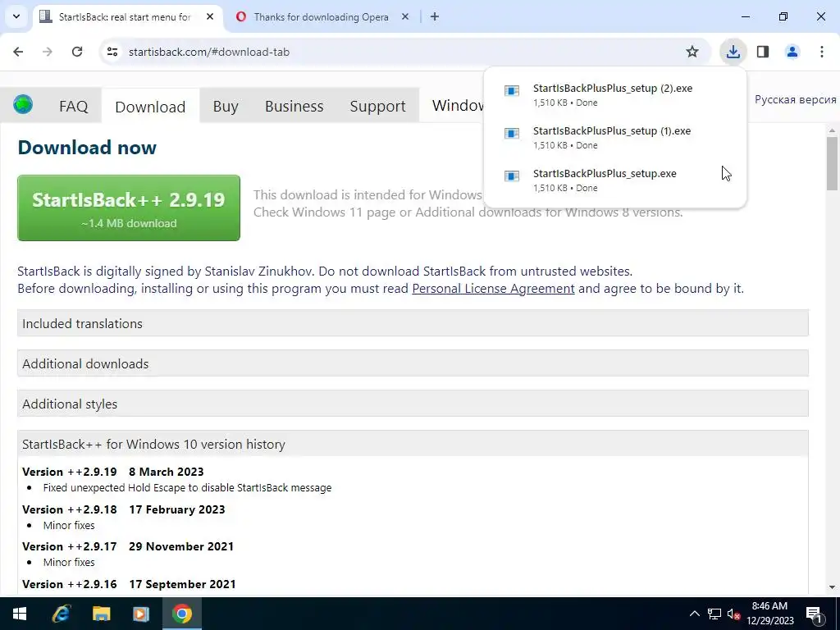Launch Internet Explorer from the taskbar

(x=61, y=614)
